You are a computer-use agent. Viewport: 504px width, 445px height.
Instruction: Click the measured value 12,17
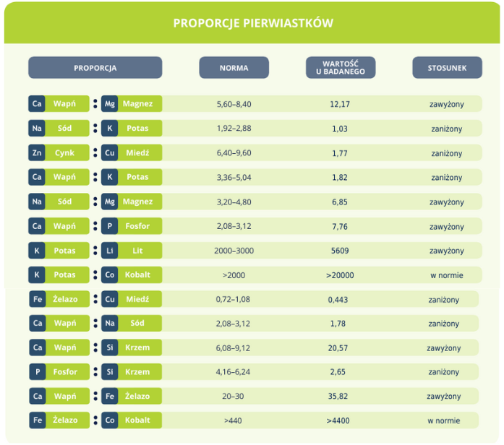[x=340, y=105]
